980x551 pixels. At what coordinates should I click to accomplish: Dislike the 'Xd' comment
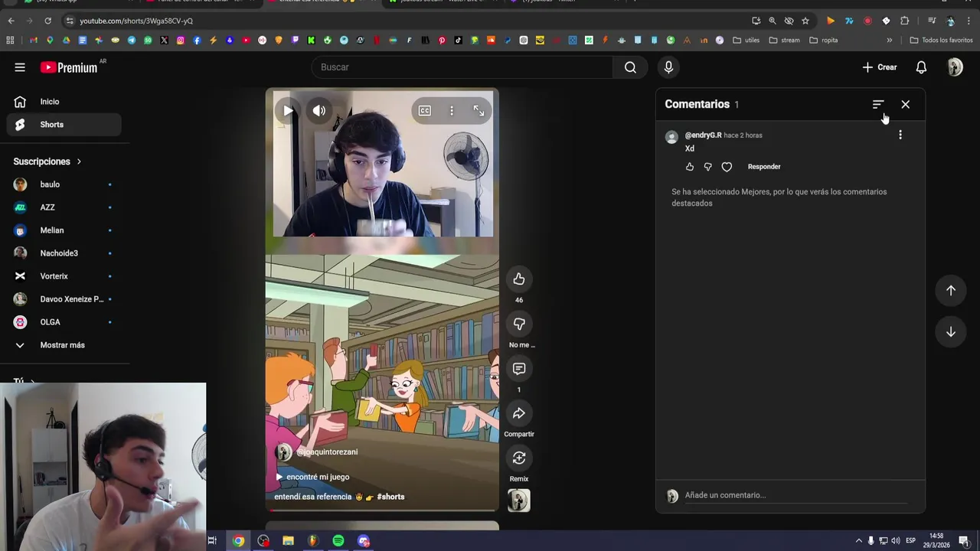coord(707,167)
